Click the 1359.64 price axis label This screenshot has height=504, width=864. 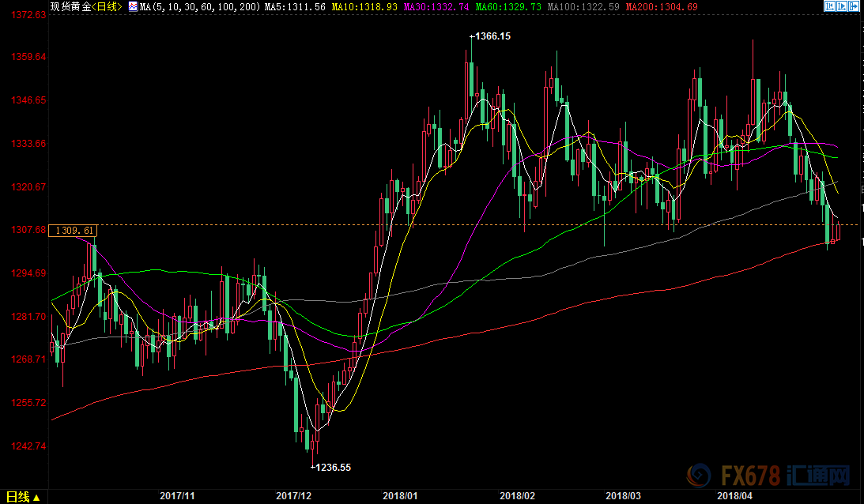[28, 57]
